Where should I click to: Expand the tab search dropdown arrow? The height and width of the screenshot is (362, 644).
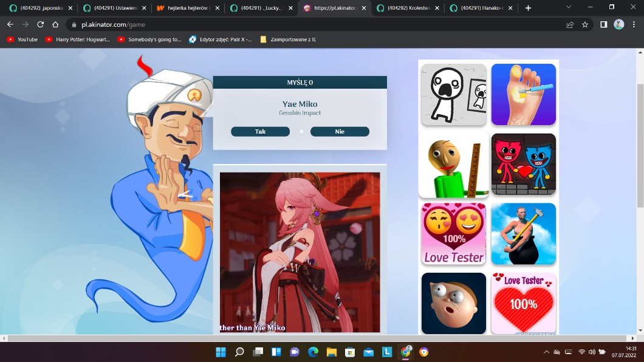[568, 7]
